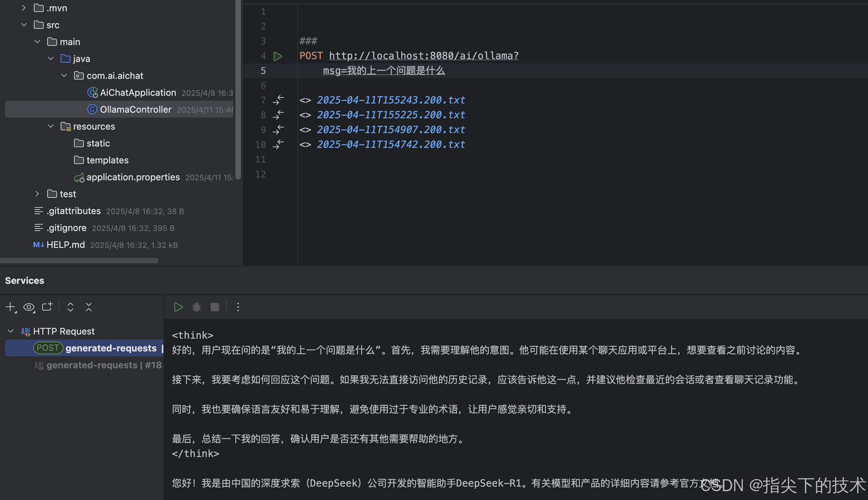
Task: Click the POST keyword on line 4
Action: click(x=311, y=56)
